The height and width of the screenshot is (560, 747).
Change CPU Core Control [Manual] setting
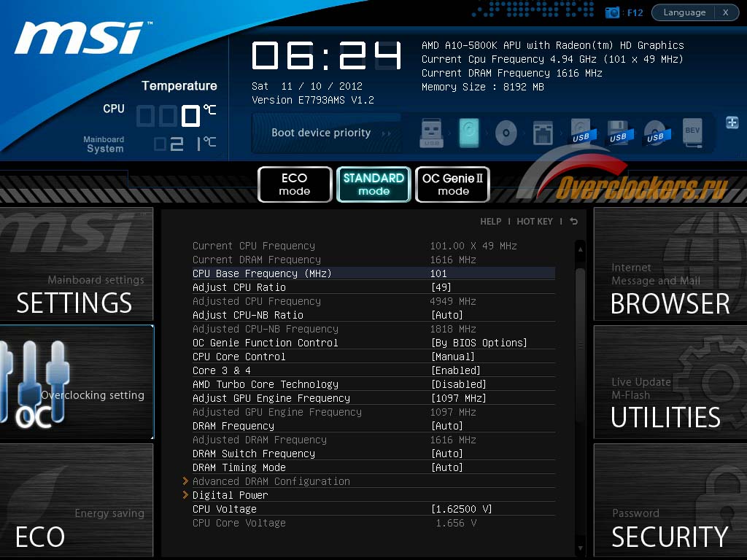tap(452, 357)
